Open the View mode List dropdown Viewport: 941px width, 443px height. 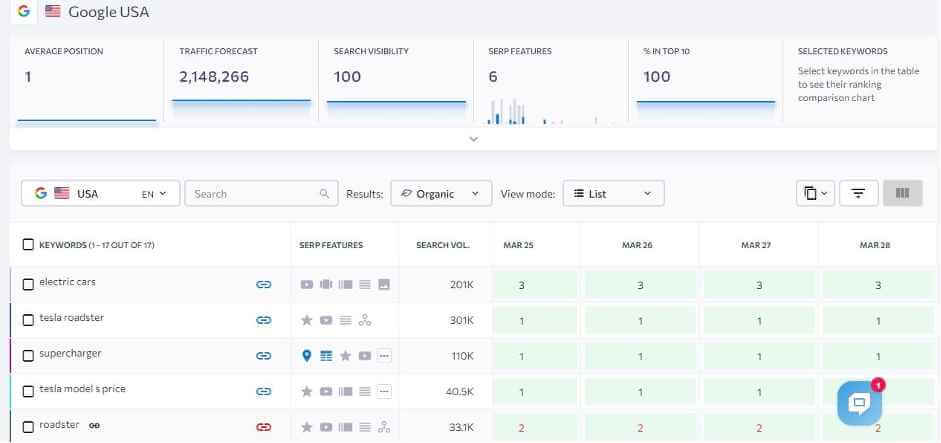(613, 193)
